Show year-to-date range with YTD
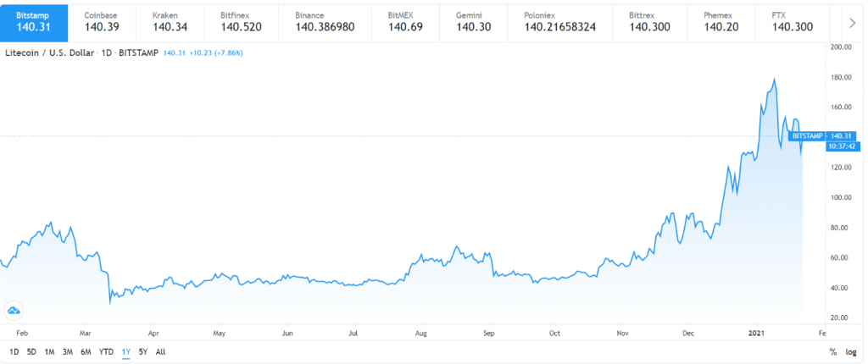This screenshot has width=868, height=364. pyautogui.click(x=106, y=351)
